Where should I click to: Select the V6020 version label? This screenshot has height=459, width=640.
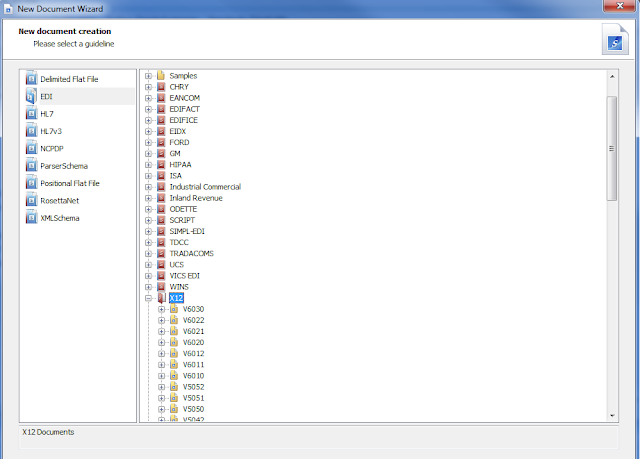point(193,342)
